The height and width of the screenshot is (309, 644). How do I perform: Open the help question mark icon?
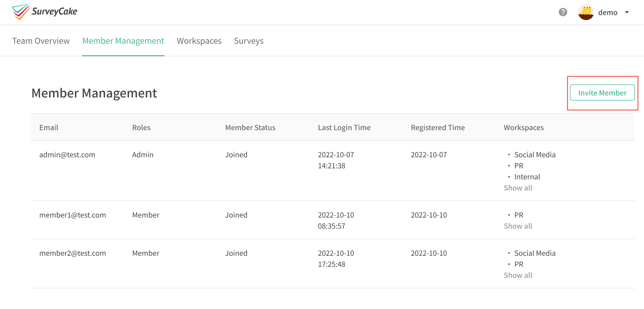tap(563, 12)
